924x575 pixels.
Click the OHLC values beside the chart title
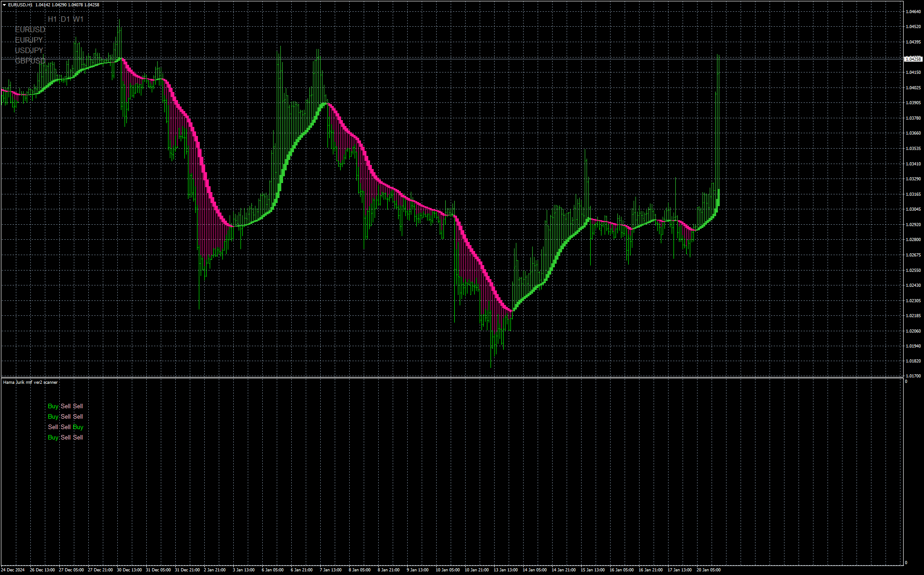(x=67, y=5)
